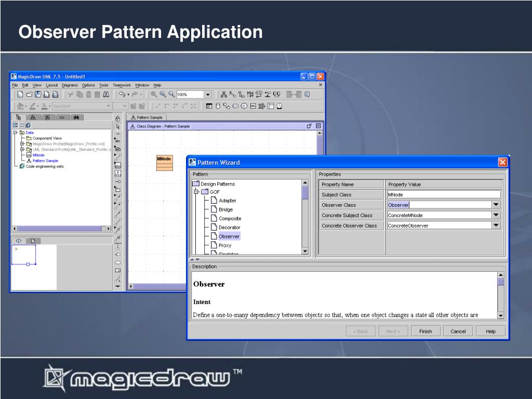532x399 pixels.
Task: Select the arrow selection tool in diagram palette
Action: click(118, 127)
